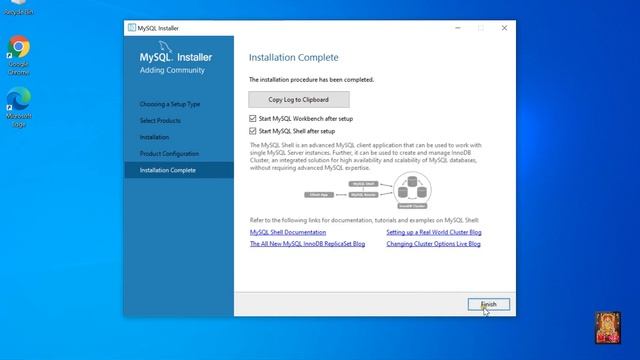Open The All New MySQL InnoDB ReplicaSet Blog link
Image resolution: width=640 pixels, height=360 pixels.
(x=307, y=244)
